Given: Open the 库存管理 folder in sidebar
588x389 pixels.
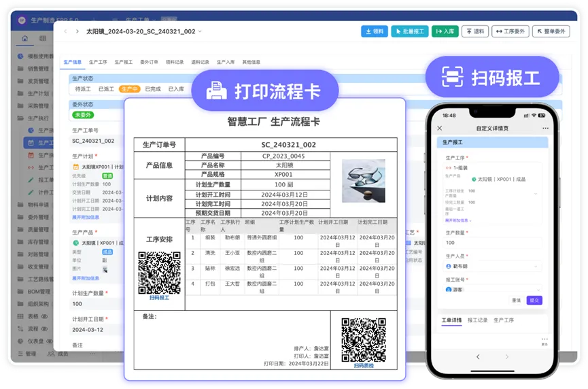Looking at the screenshot, I should click(x=35, y=241).
